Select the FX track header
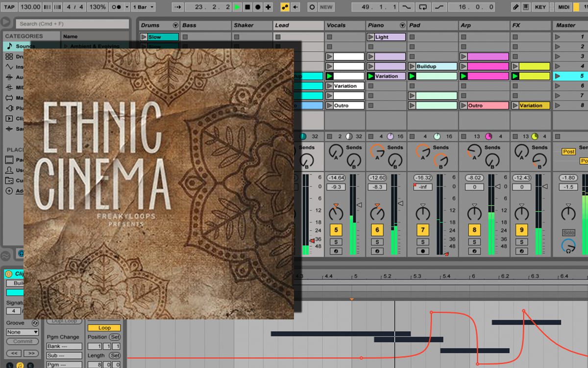The height and width of the screenshot is (368, 588). pos(530,26)
